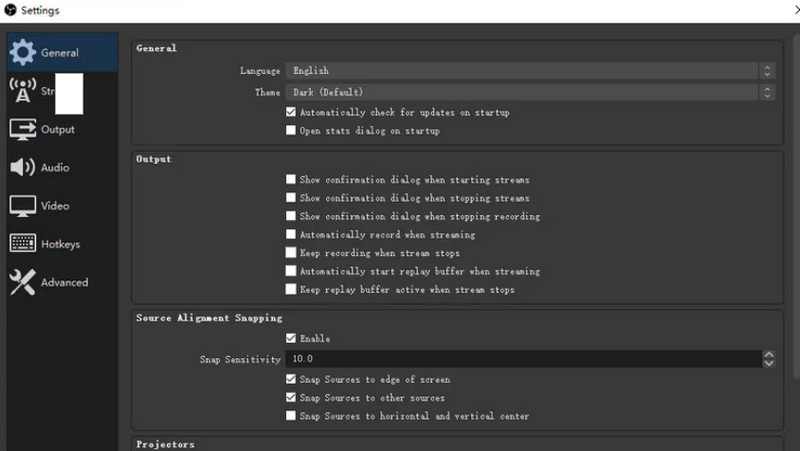Open the Language dropdown
Viewport: 800px width, 451px height.
click(x=529, y=71)
